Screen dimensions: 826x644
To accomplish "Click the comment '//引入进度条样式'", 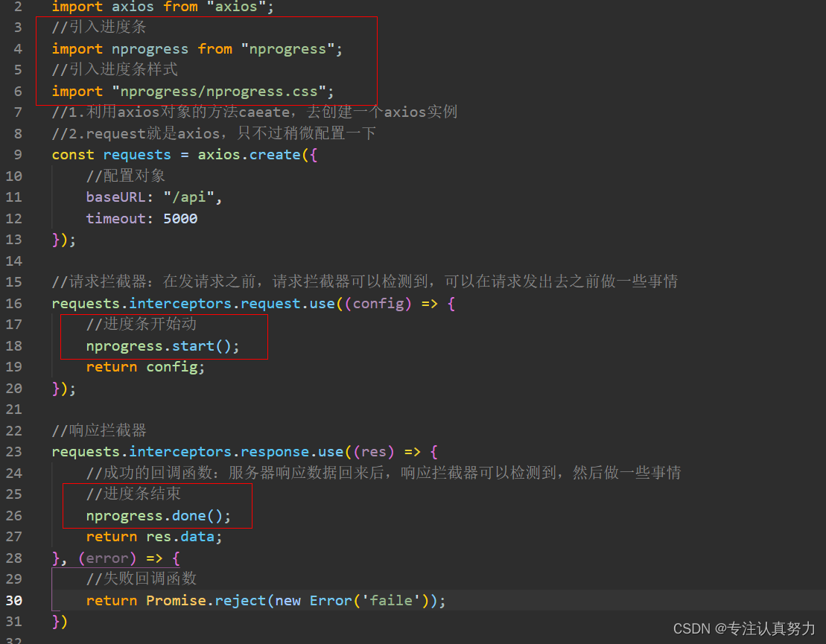I will tap(114, 69).
